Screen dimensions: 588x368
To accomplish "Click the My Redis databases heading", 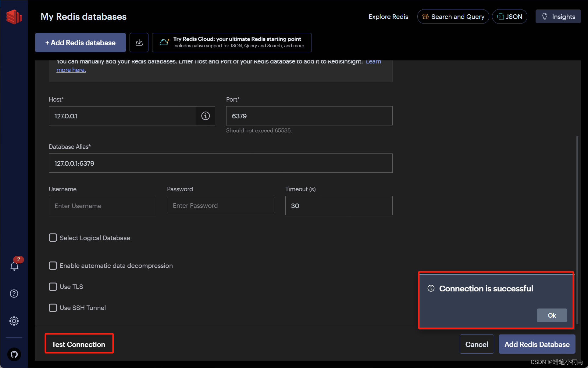I will tap(84, 16).
